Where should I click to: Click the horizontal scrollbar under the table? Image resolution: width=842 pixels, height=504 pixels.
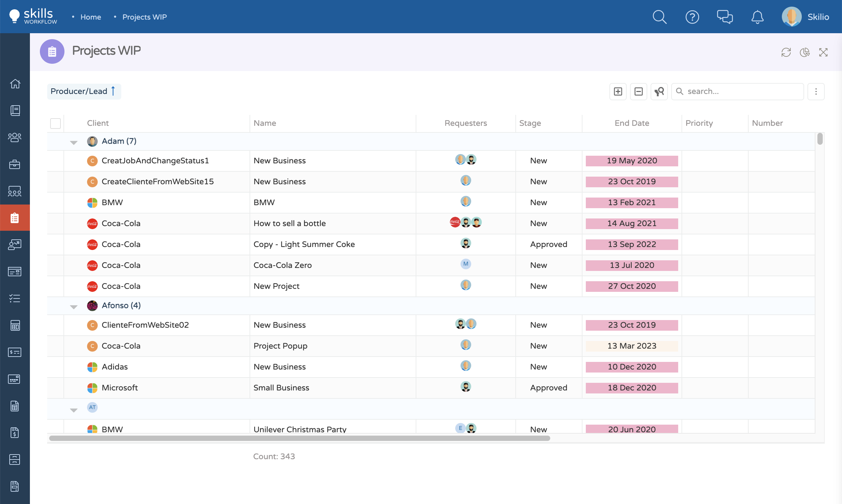[299, 438]
